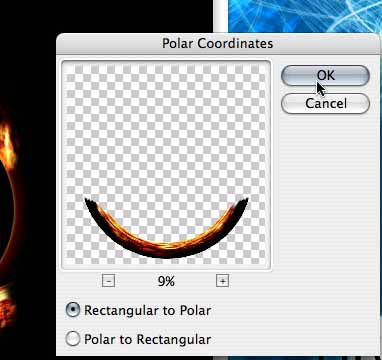The height and width of the screenshot is (360, 382).
Task: Select Rectangular to Polar option
Action: pos(138,310)
